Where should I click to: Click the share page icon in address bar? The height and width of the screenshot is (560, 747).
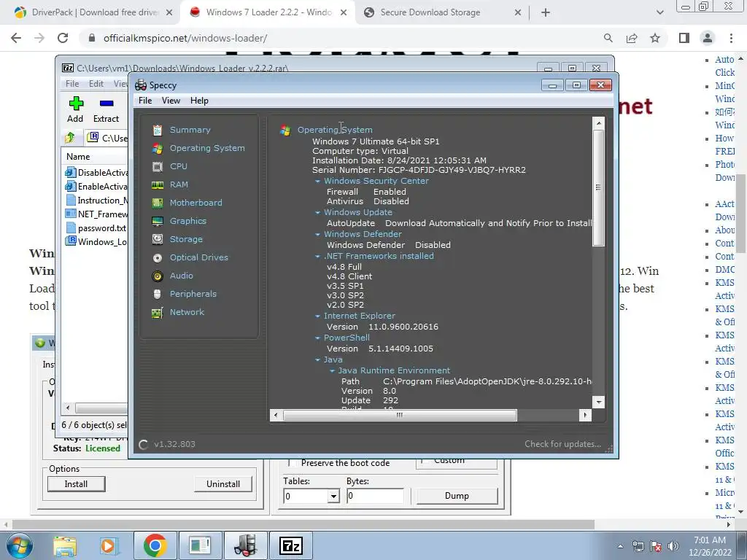point(632,38)
